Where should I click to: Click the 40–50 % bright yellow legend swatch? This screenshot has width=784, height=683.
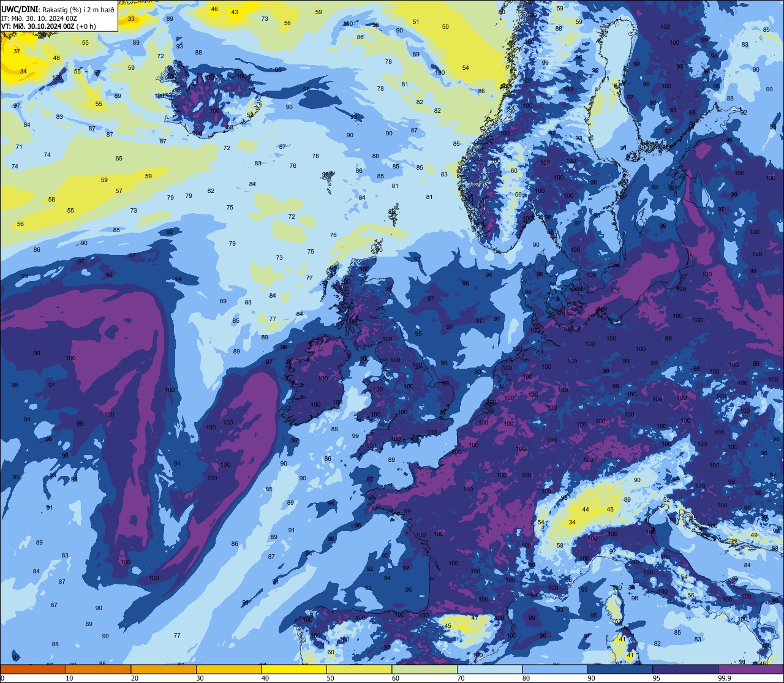(x=294, y=669)
